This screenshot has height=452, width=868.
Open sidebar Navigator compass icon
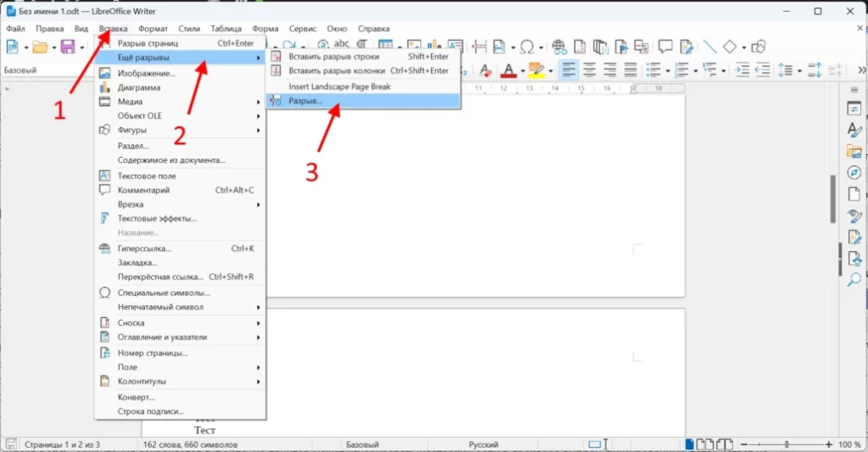pyautogui.click(x=854, y=173)
